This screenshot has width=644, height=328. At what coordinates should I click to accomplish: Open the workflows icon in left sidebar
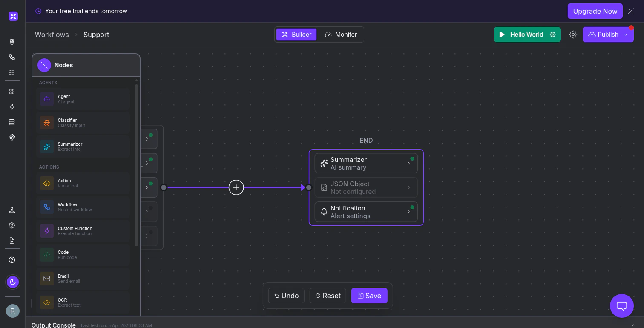tap(11, 57)
